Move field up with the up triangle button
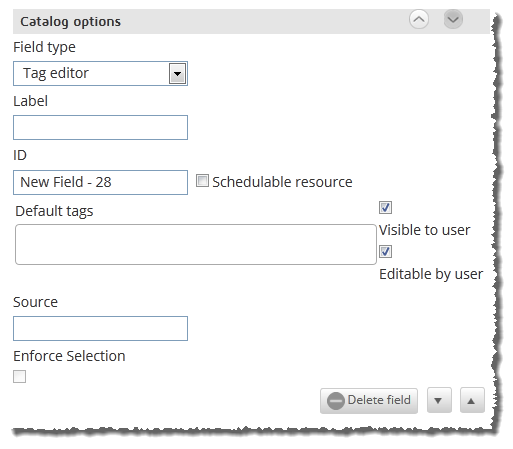Image resolution: width=513 pixels, height=449 pixels. pos(472,400)
